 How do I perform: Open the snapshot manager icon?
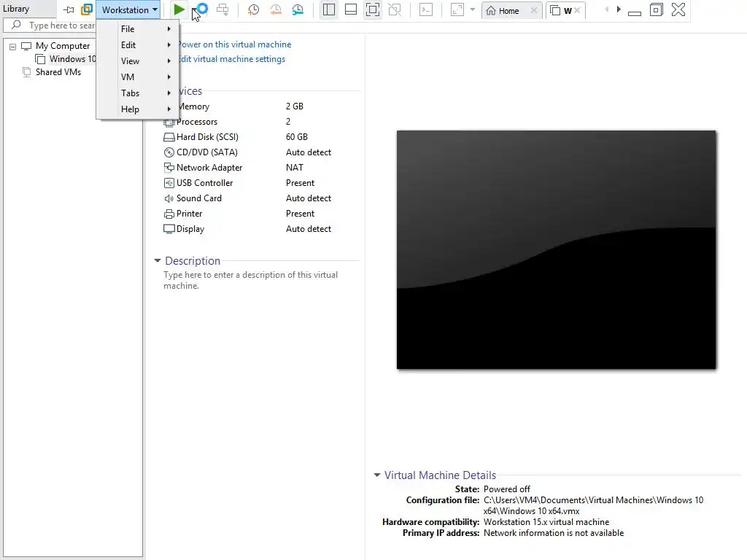298,9
